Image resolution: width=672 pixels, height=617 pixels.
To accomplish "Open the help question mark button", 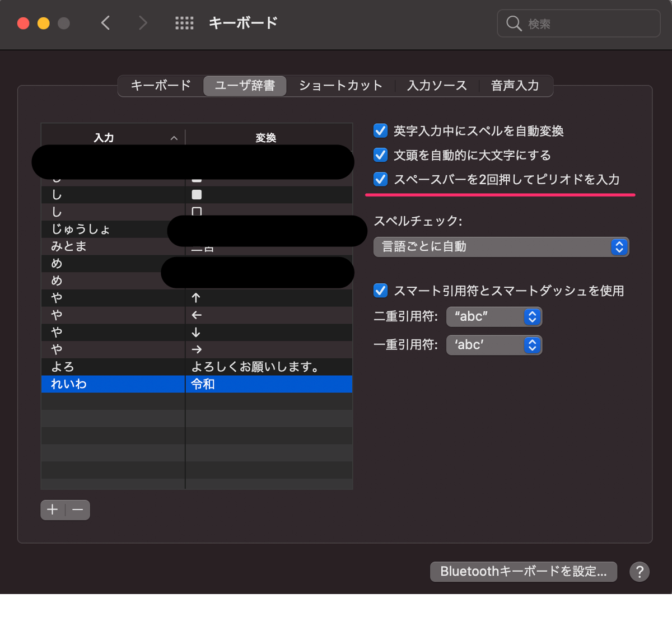I will coord(640,572).
